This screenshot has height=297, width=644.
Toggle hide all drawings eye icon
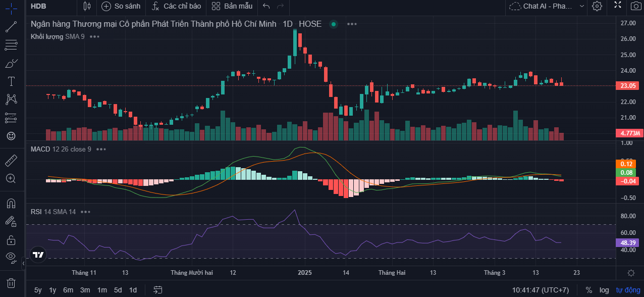[x=11, y=257]
